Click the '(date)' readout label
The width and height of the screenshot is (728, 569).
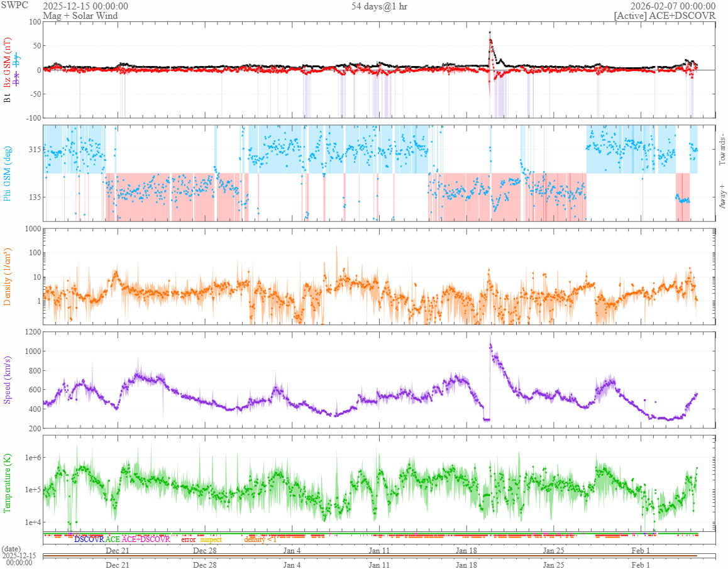point(11,549)
